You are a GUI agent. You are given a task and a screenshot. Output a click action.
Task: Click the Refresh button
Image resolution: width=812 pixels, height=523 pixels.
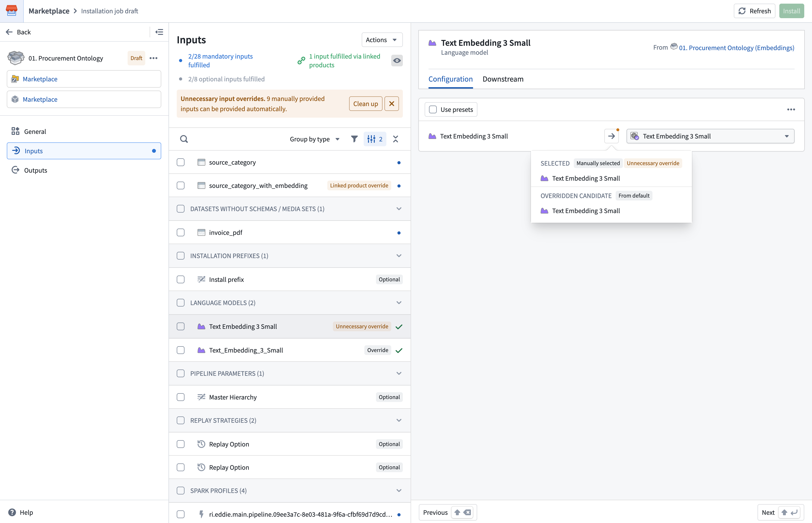click(754, 11)
